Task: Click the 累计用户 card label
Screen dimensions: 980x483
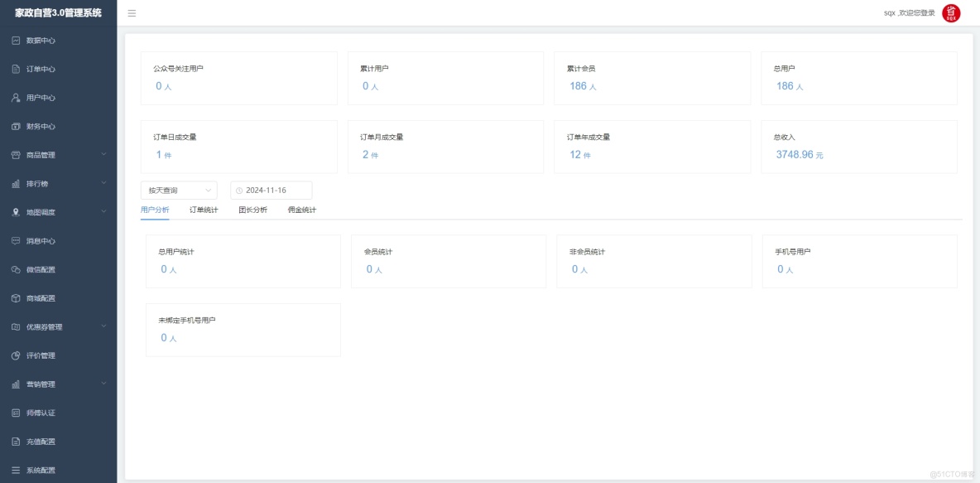Action: (374, 69)
